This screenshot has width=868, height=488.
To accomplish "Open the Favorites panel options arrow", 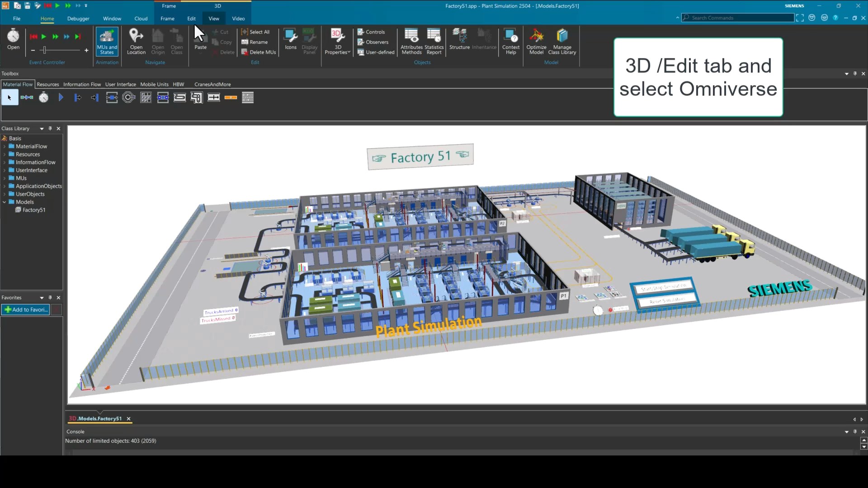I will coord(42,298).
